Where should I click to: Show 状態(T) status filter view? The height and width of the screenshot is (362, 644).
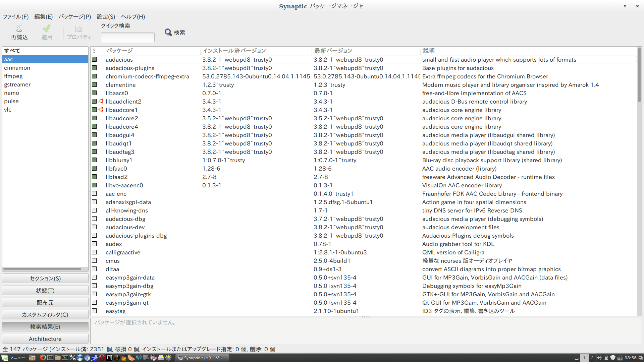[x=45, y=290]
